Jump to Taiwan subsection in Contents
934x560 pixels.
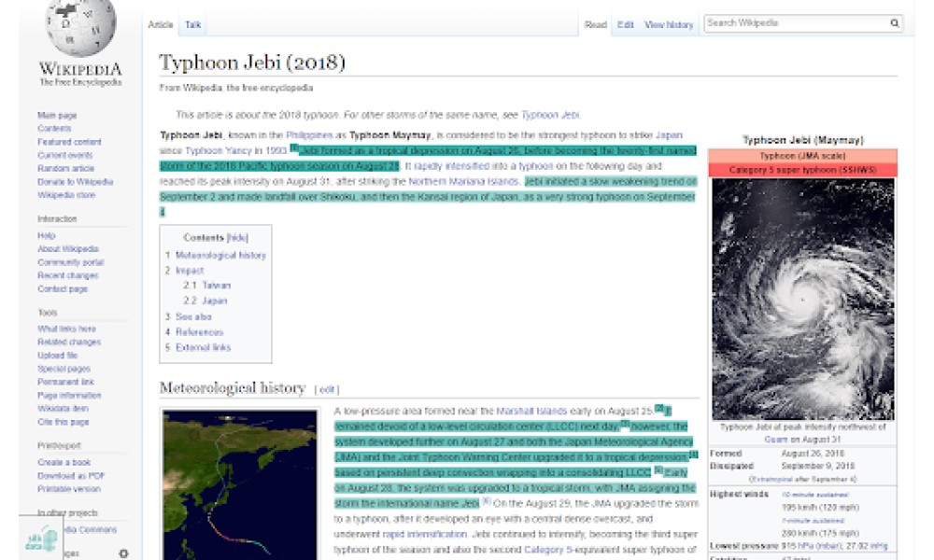pyautogui.click(x=216, y=286)
